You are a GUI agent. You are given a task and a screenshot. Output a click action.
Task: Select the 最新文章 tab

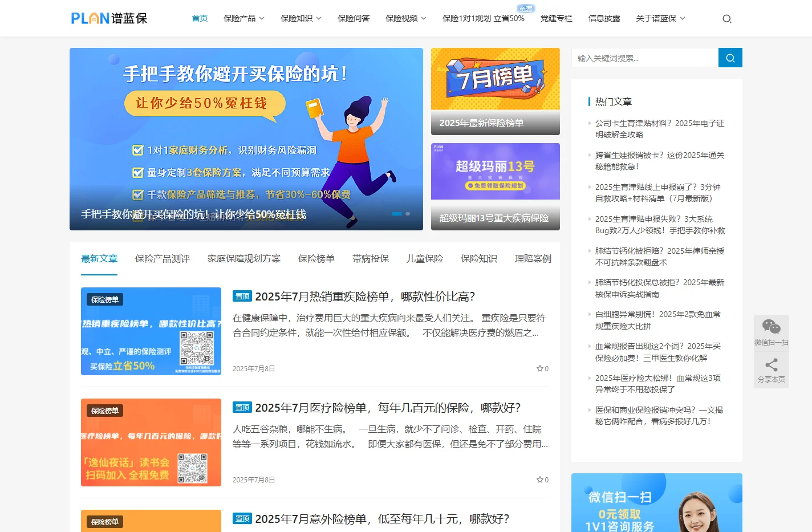pos(99,258)
